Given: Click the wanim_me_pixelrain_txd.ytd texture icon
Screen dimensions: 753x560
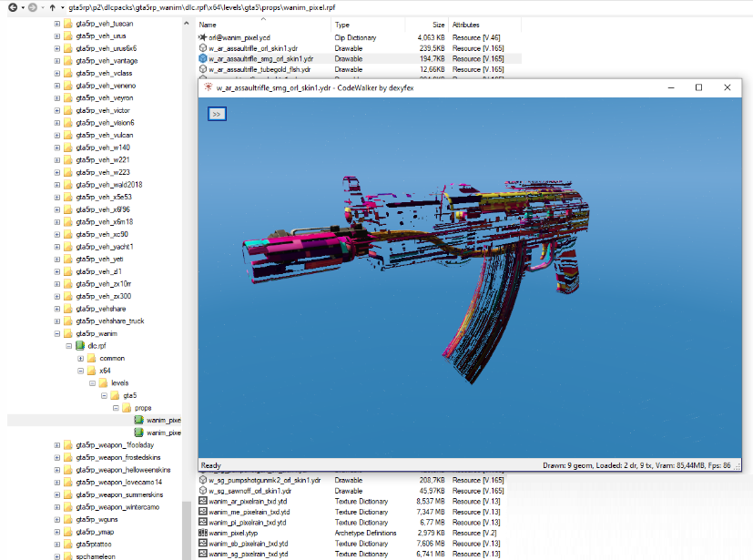Looking at the screenshot, I should pyautogui.click(x=203, y=512).
